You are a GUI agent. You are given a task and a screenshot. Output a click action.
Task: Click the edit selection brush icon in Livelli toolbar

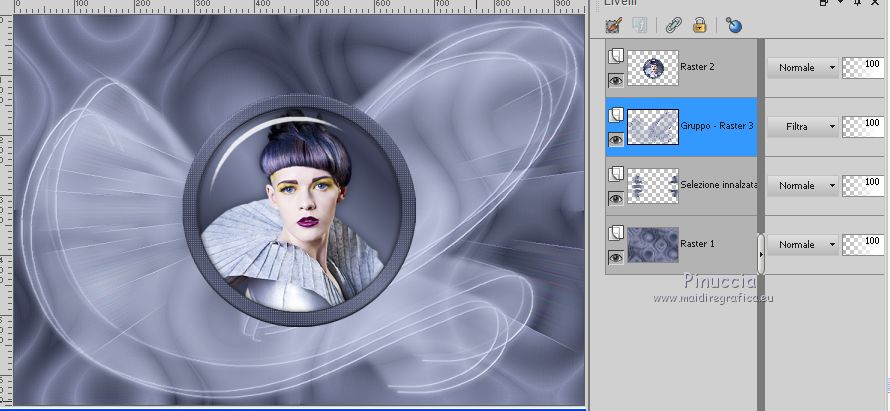[614, 25]
